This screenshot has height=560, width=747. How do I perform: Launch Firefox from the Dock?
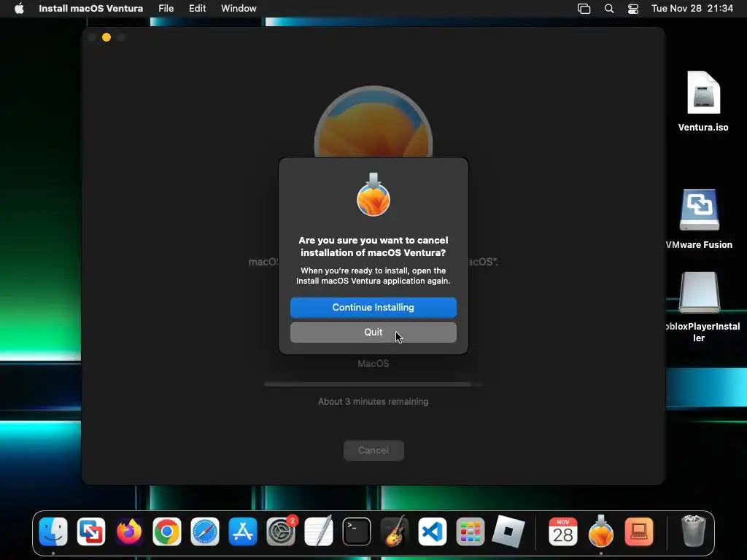tap(128, 532)
